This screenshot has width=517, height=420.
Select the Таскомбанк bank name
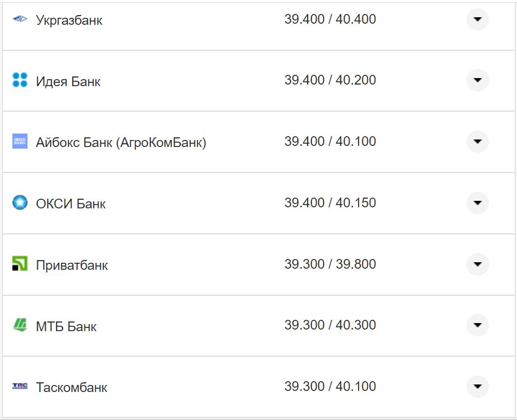click(x=72, y=388)
